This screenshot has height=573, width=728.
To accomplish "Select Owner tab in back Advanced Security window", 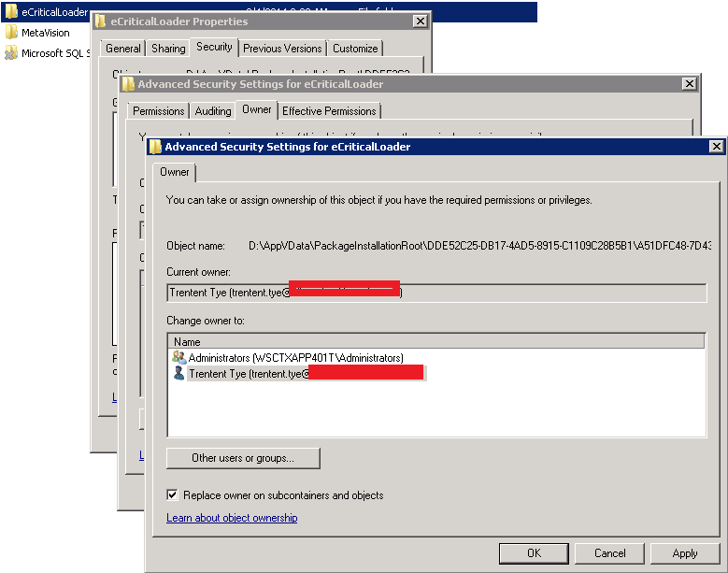I will 257,109.
